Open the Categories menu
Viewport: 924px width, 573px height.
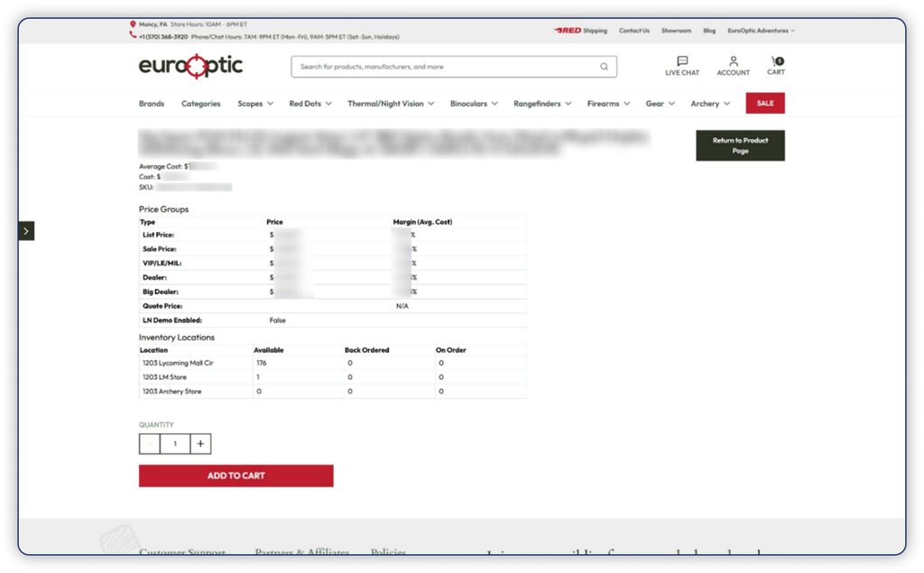[x=200, y=103]
